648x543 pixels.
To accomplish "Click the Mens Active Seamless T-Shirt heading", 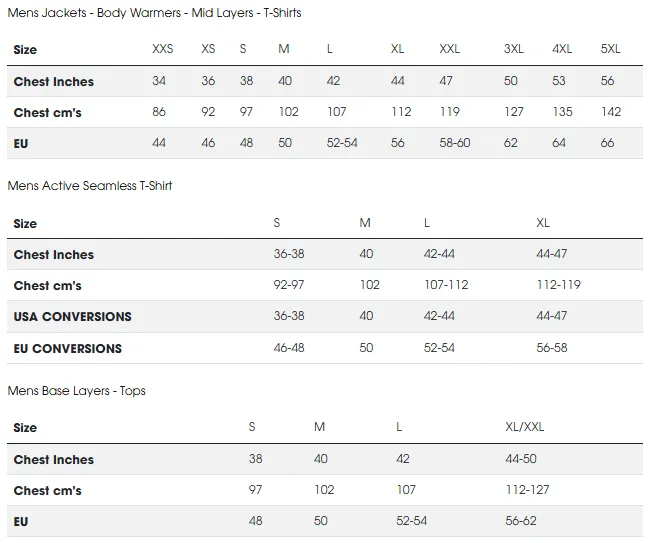I will pos(90,186).
